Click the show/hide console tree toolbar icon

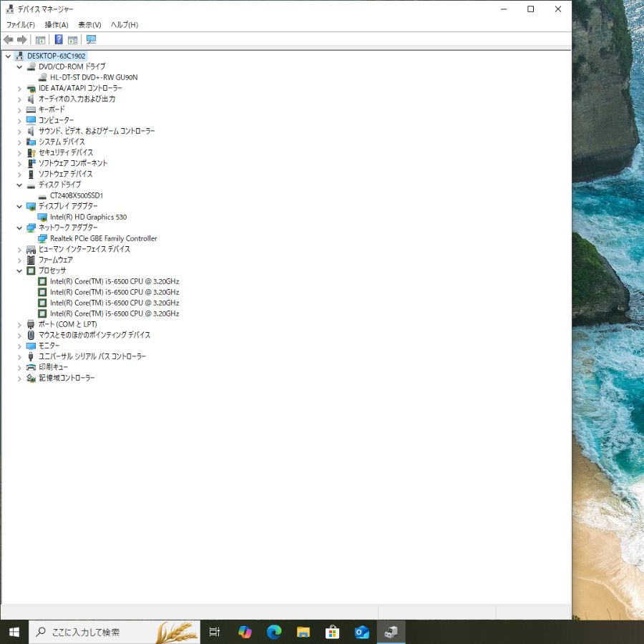pyautogui.click(x=41, y=39)
